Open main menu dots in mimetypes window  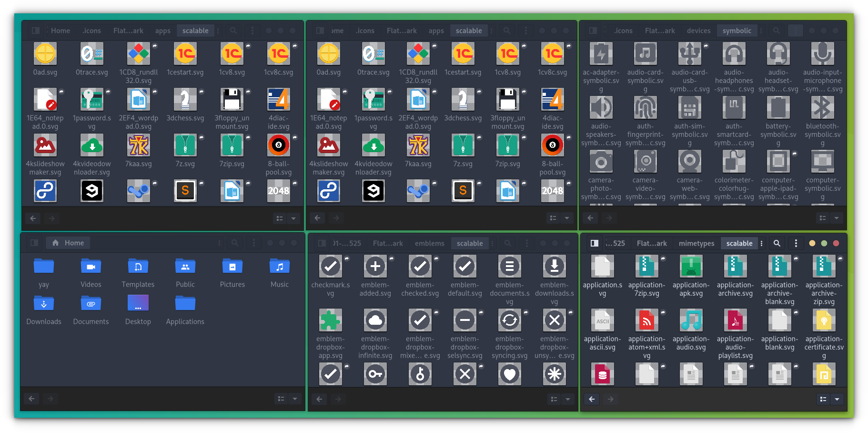pyautogui.click(x=796, y=243)
